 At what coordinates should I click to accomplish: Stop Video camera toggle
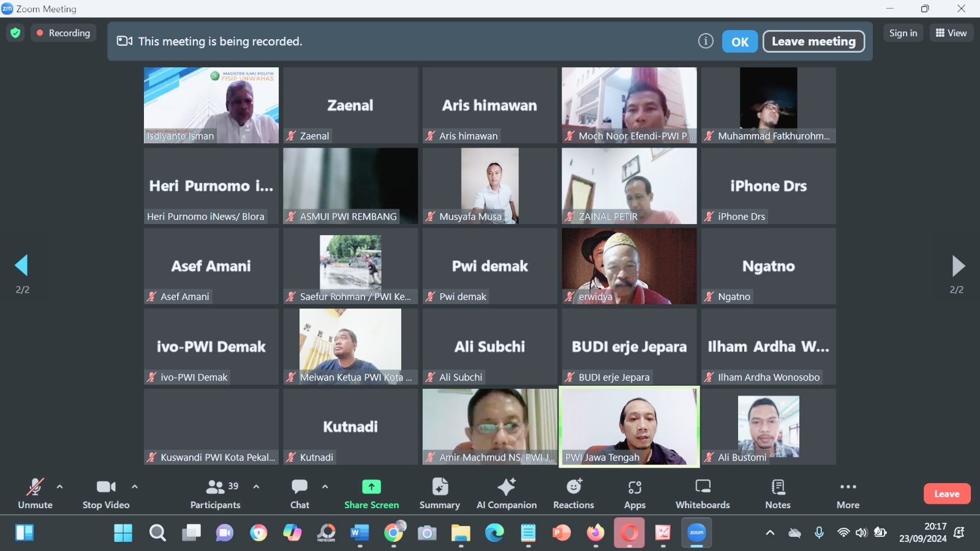tap(106, 493)
